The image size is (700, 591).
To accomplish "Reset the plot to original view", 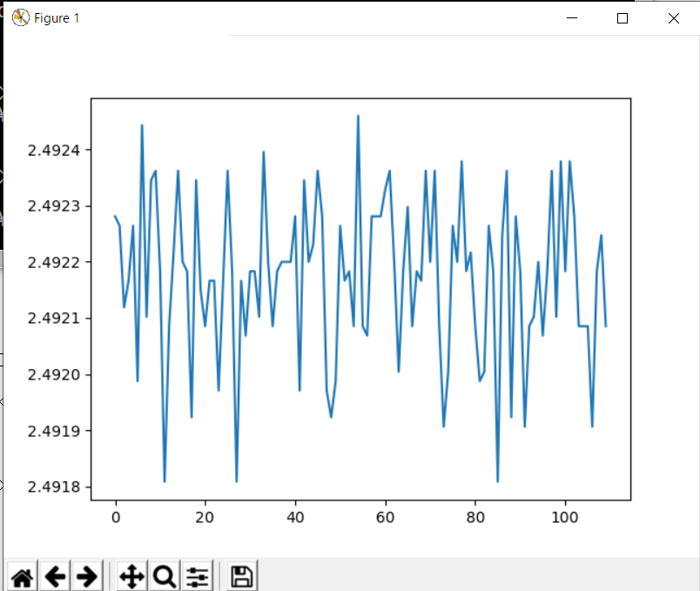I will click(x=22, y=576).
